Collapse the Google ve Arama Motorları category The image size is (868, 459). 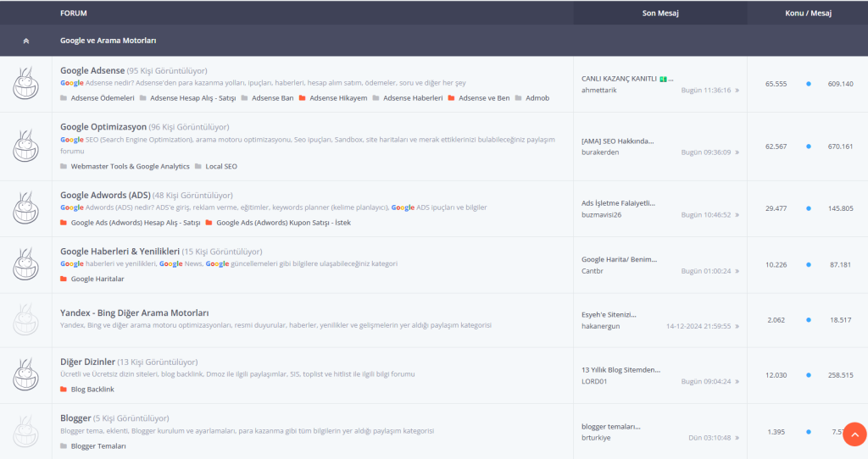26,41
